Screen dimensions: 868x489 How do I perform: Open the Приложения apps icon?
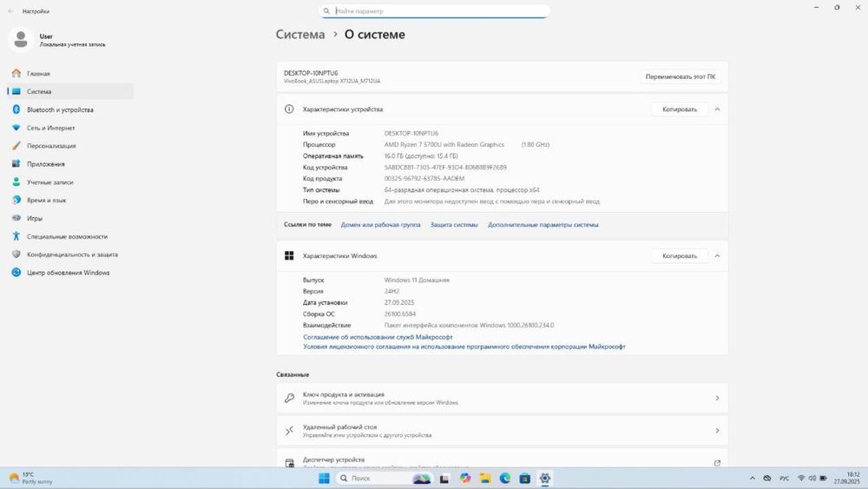[16, 164]
